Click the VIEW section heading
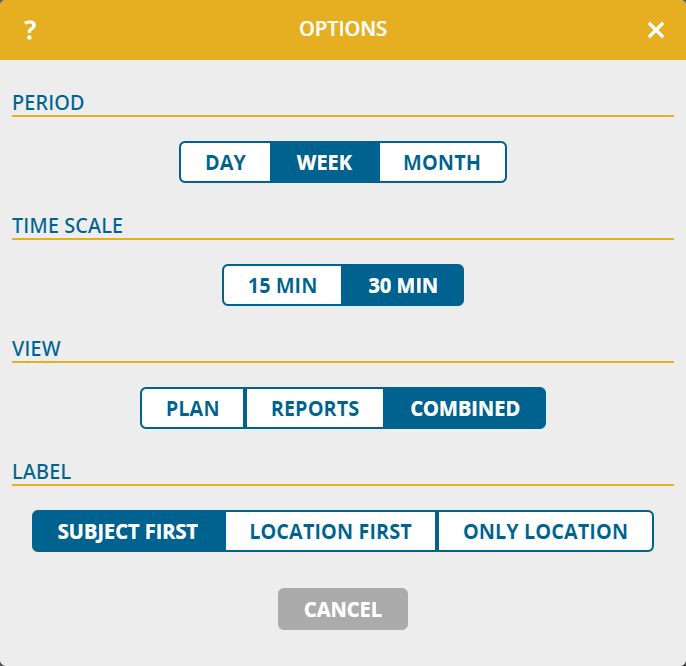The height and width of the screenshot is (666, 686). (37, 349)
